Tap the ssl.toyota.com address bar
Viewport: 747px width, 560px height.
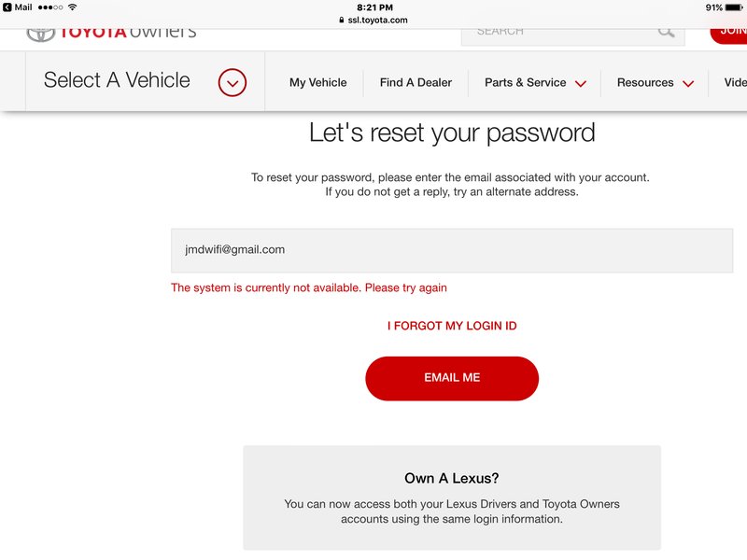click(x=373, y=20)
